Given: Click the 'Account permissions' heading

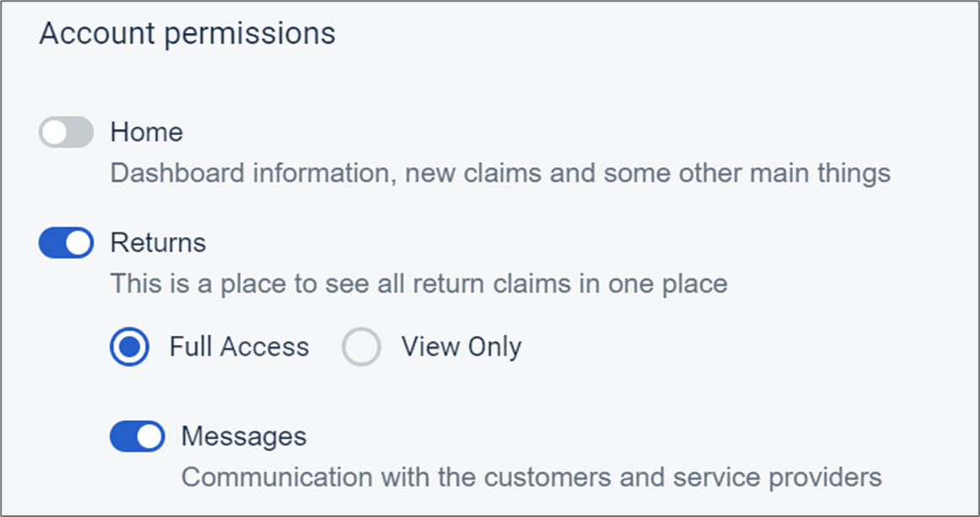Looking at the screenshot, I should coord(187,34).
